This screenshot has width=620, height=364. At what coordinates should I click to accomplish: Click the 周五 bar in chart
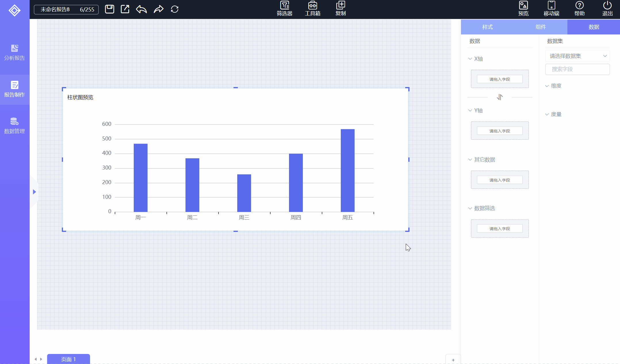point(348,170)
